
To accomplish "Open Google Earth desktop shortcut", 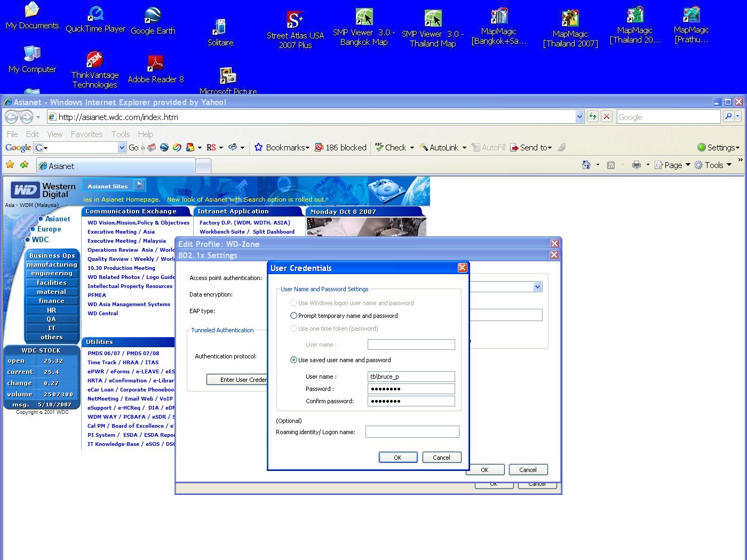I will coord(153,21).
